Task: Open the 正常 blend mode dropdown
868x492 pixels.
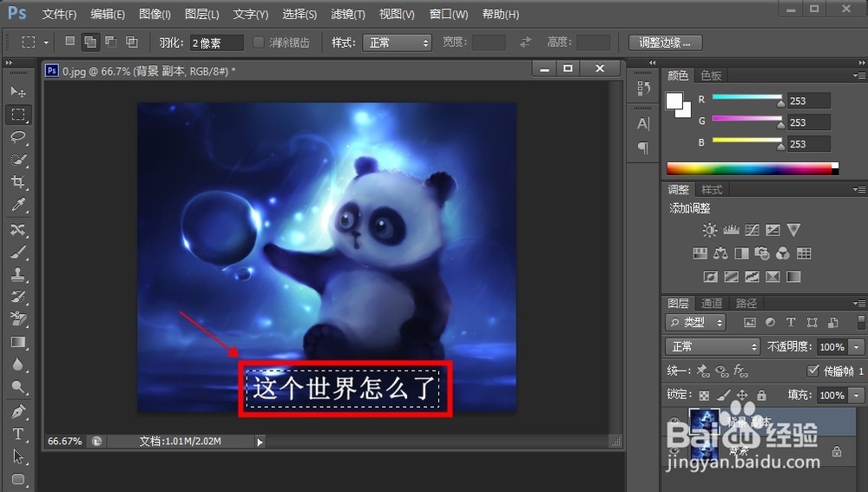Action: (x=713, y=346)
